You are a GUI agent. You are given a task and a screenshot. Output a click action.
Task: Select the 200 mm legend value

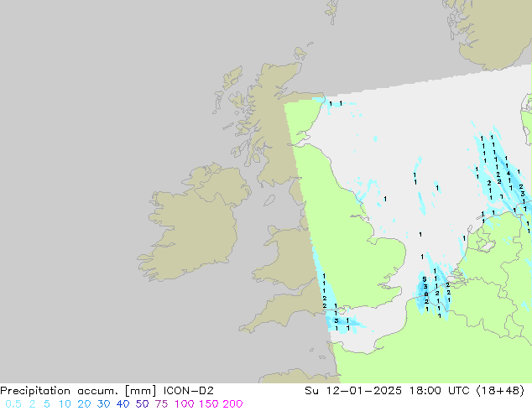pos(232,404)
